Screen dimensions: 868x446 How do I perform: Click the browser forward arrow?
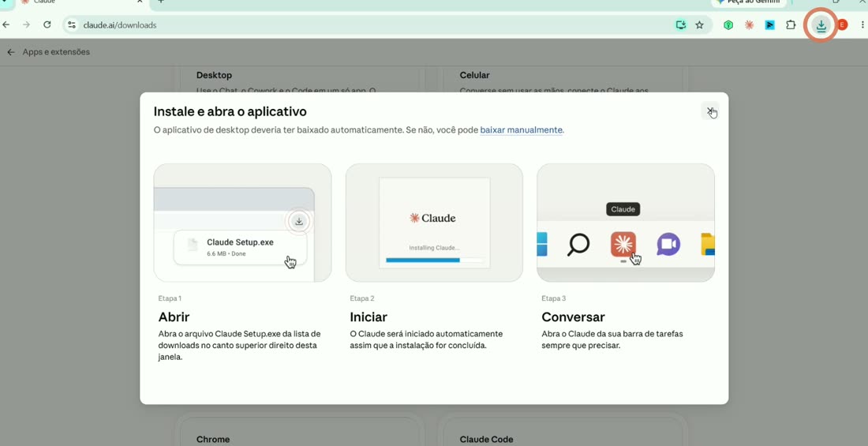click(26, 25)
